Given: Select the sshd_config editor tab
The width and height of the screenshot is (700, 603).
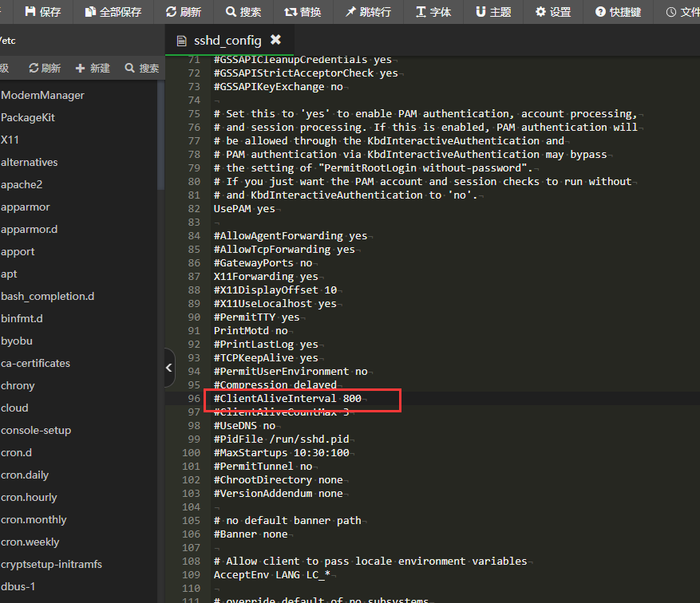Looking at the screenshot, I should coord(227,40).
